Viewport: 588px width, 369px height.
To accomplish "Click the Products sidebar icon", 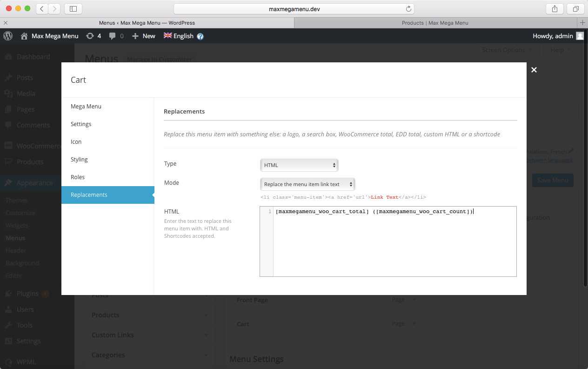I will click(8, 162).
